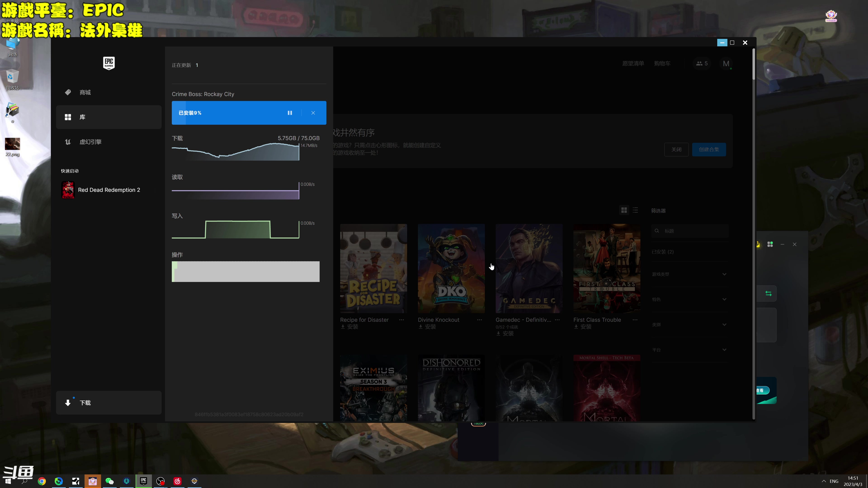868x488 pixels.
Task: Open the 下载 downloads panel
Action: 108,403
